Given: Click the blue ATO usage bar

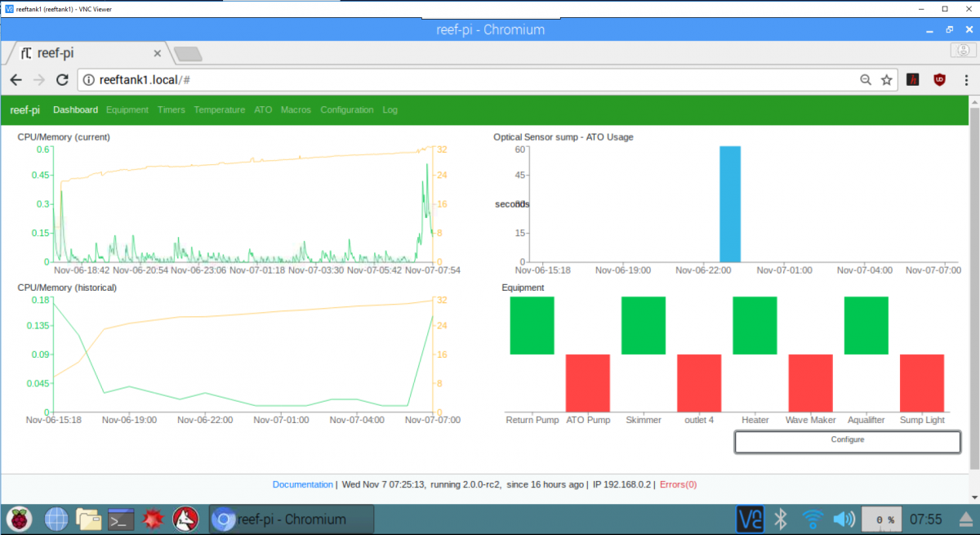Looking at the screenshot, I should click(x=730, y=203).
